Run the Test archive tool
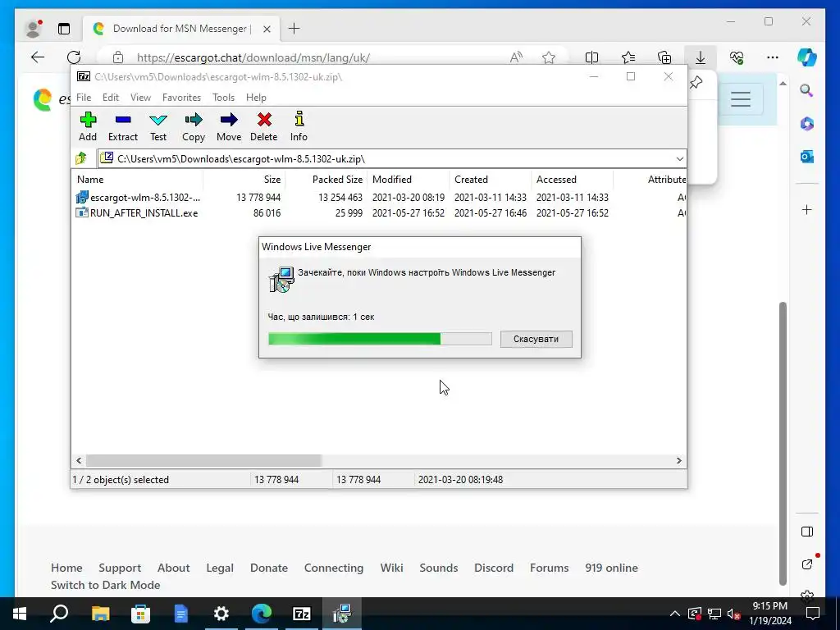The height and width of the screenshot is (630, 840). coord(158,126)
